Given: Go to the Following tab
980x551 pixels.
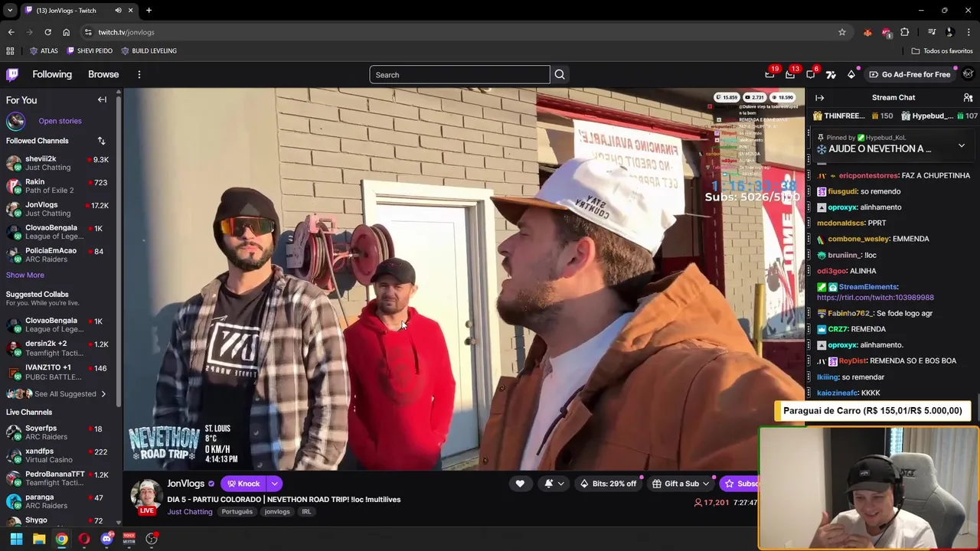Looking at the screenshot, I should point(52,74).
